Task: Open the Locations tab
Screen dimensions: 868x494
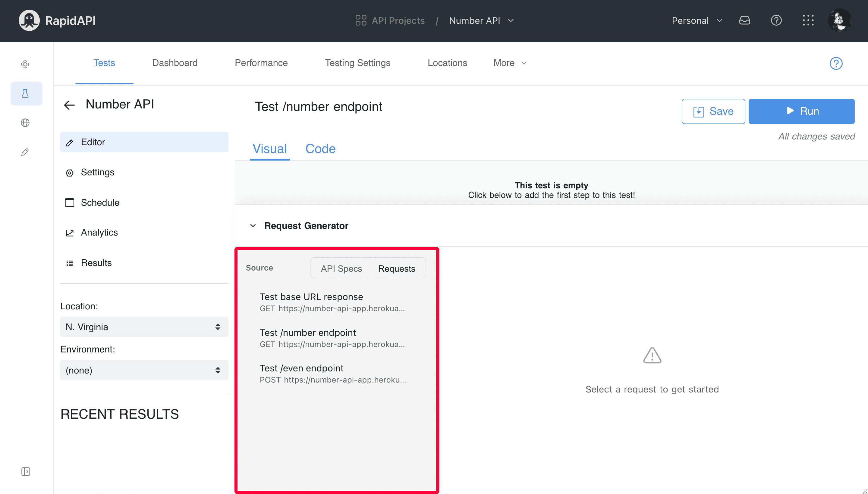Action: pos(447,63)
